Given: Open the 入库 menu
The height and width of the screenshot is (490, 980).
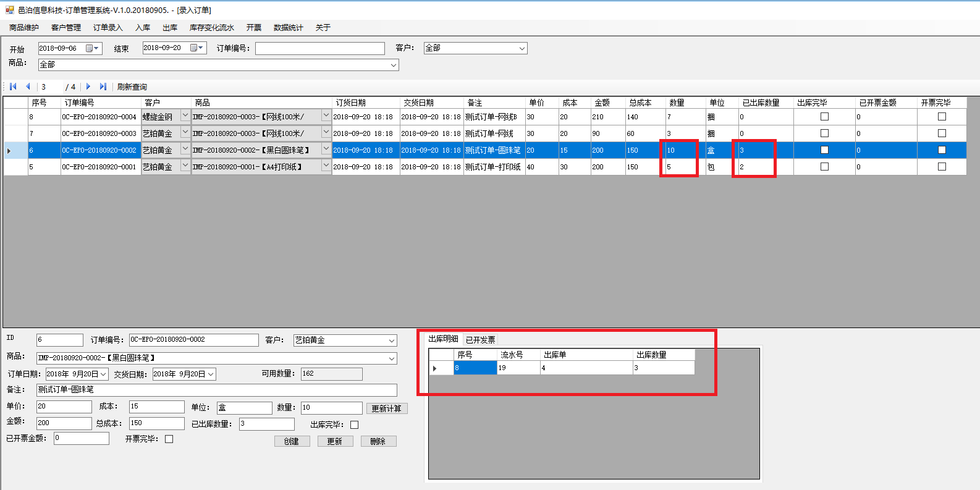Looking at the screenshot, I should [143, 28].
